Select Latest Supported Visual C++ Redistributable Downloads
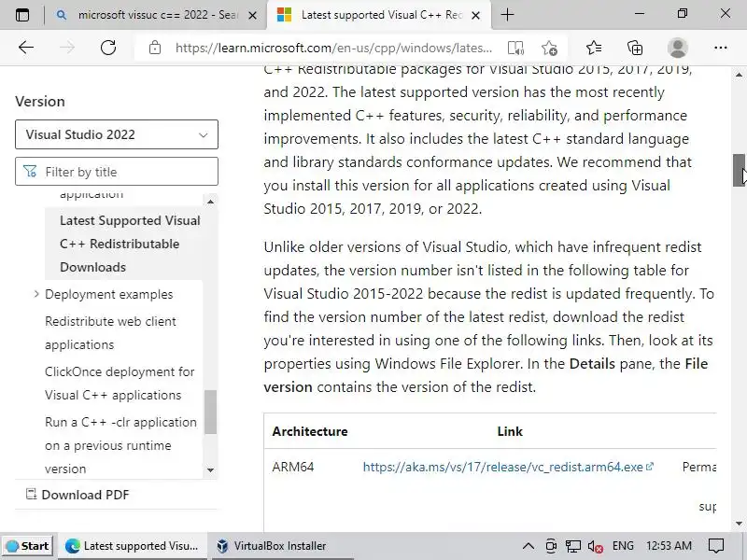Viewport: 747px width, 560px height. [130, 244]
